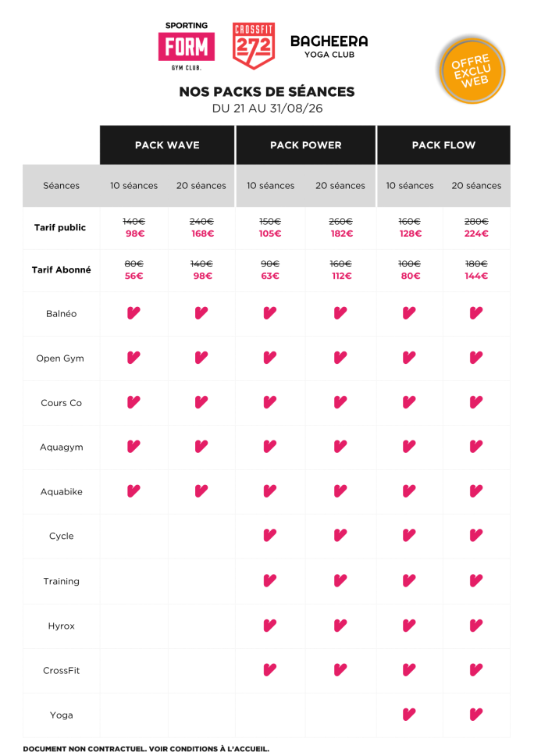Click the Sporting Form Gym Club logo
This screenshot has height=756, width=534.
click(x=187, y=46)
